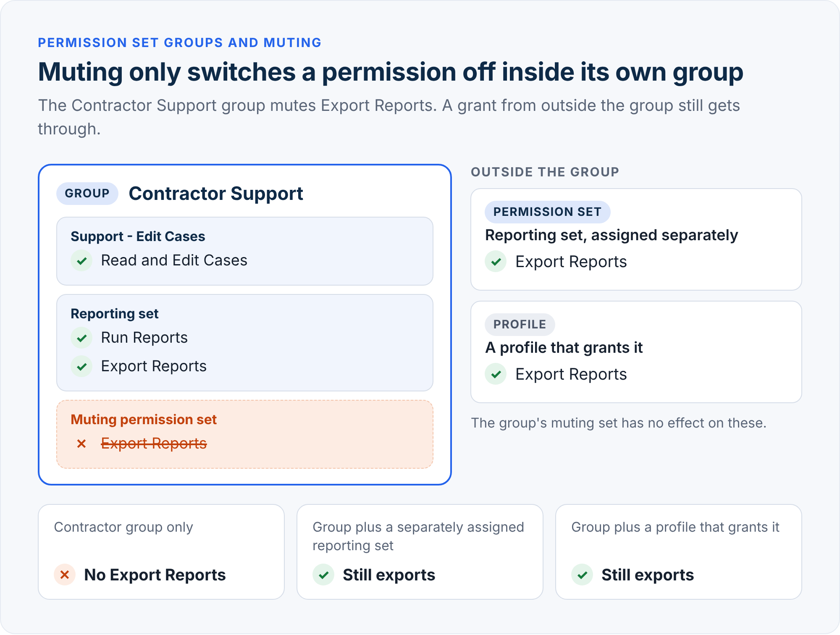840x635 pixels.
Task: Click Export Reports text in the group's Reporting set
Action: click(154, 366)
